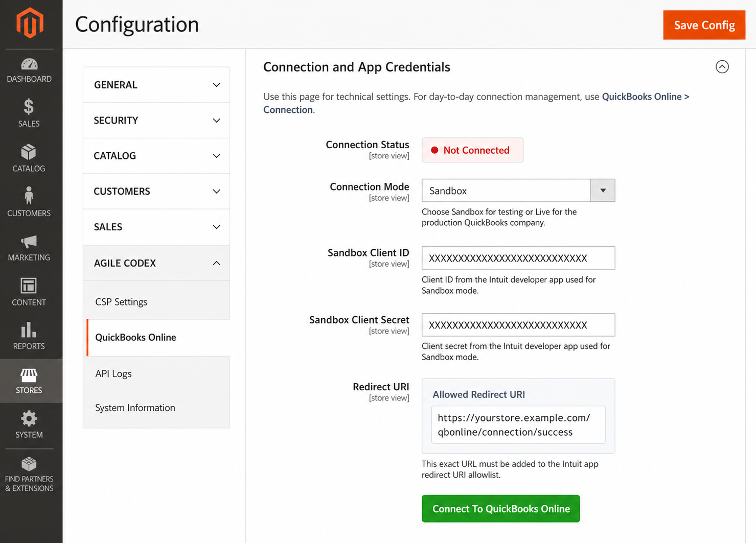This screenshot has height=543, width=756.
Task: Click the Connection Status label
Action: pos(367,145)
